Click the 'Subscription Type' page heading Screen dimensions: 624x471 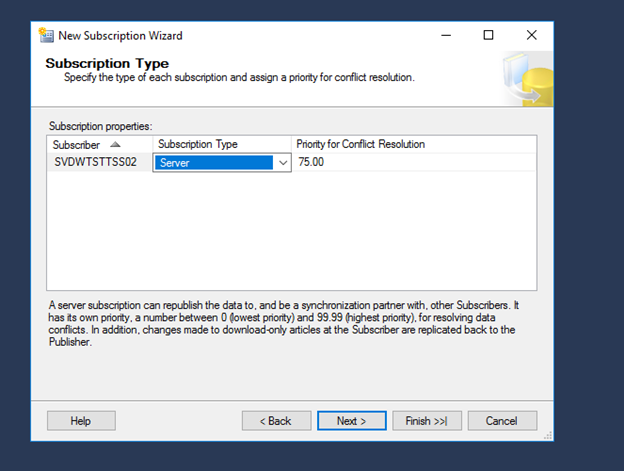(x=107, y=63)
